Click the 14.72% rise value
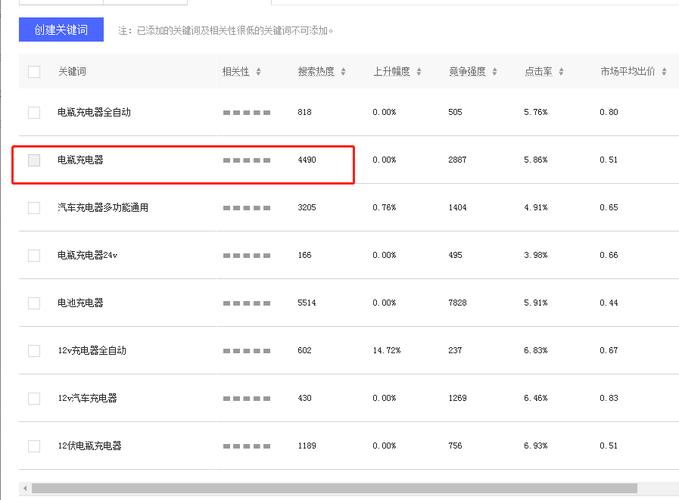The width and height of the screenshot is (679, 500). point(387,350)
